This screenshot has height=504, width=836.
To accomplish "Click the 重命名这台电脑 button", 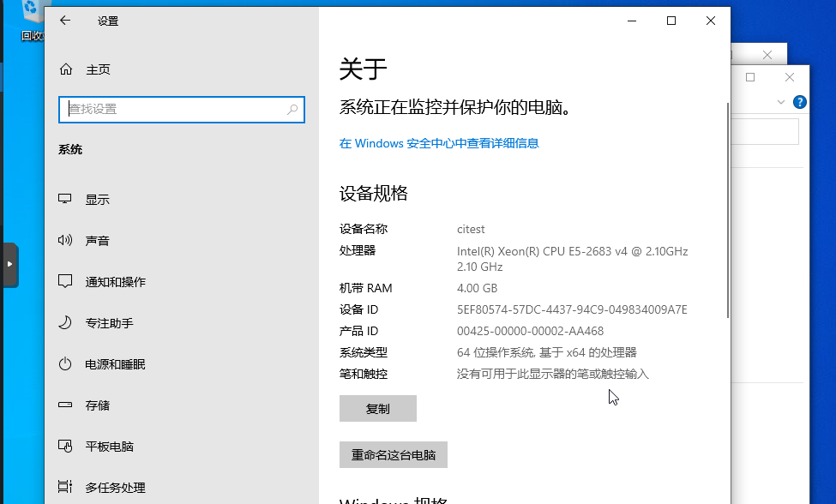I will [x=394, y=455].
